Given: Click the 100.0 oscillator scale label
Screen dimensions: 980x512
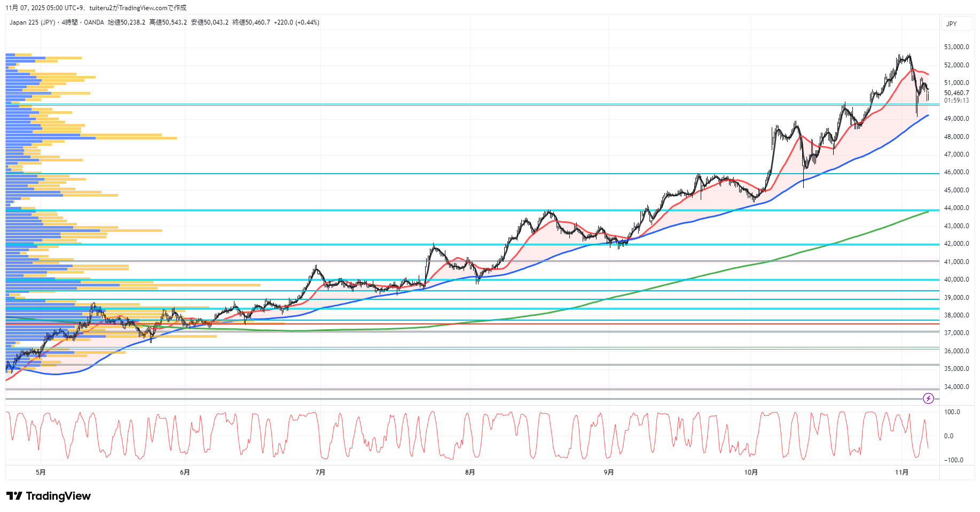Looking at the screenshot, I should click(x=952, y=412).
